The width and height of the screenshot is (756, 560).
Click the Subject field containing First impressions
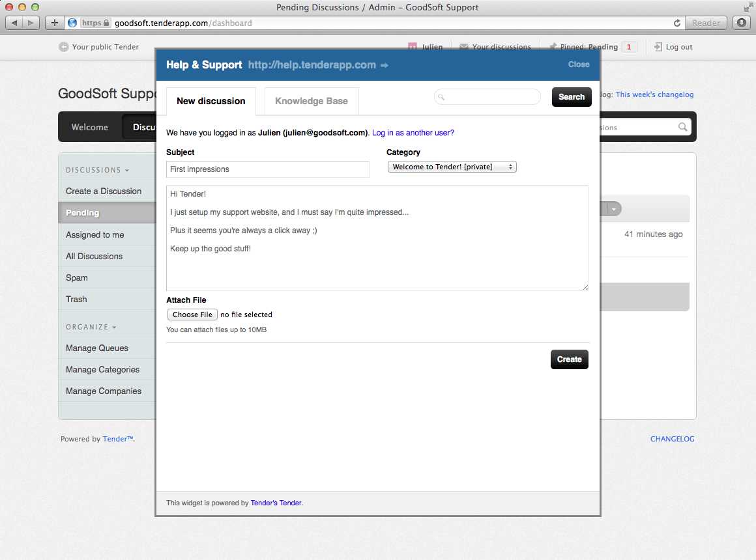(x=268, y=169)
